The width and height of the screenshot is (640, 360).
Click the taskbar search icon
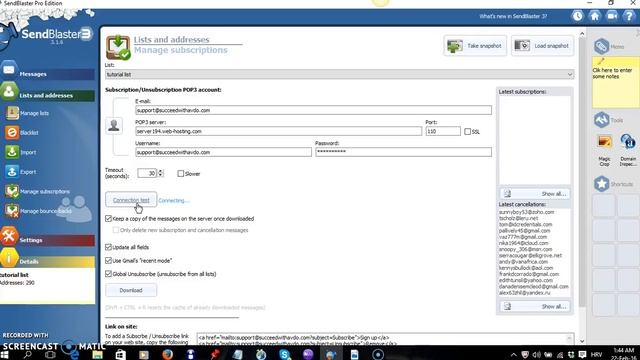pos(27,355)
